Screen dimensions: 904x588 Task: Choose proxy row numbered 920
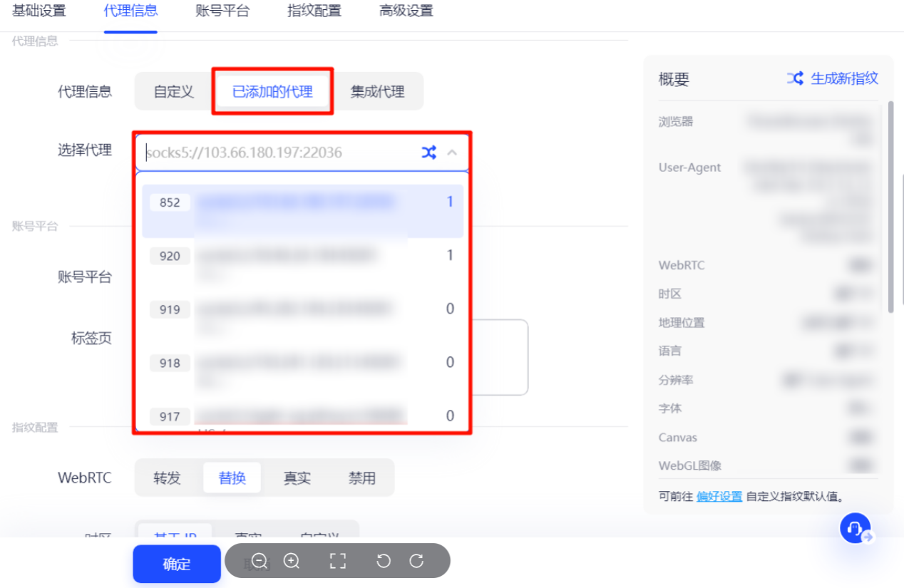pyautogui.click(x=303, y=264)
